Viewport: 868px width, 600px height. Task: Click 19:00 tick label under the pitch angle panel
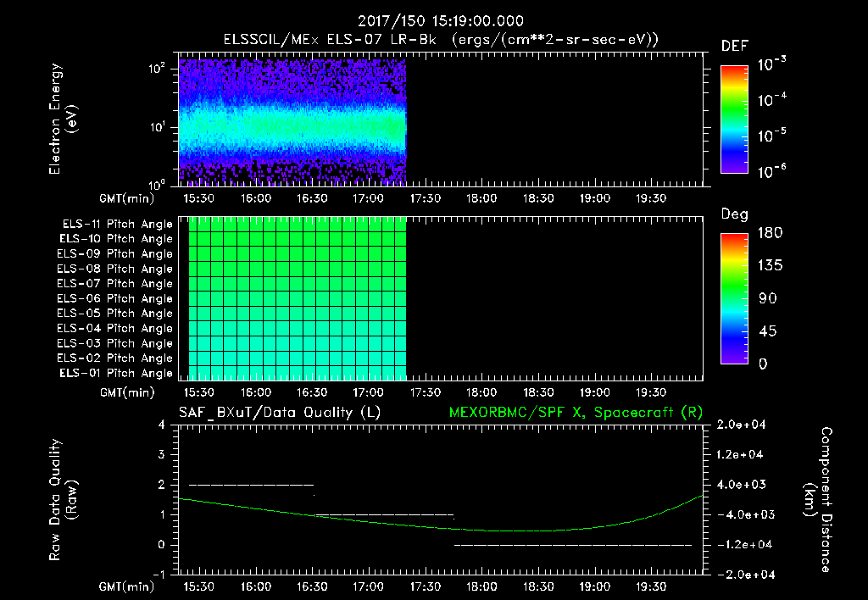(594, 392)
